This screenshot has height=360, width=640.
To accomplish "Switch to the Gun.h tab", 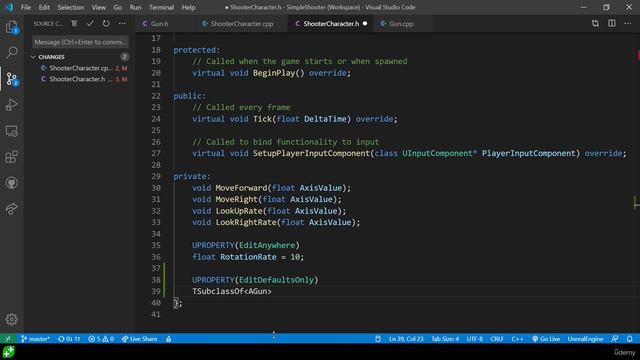I will pyautogui.click(x=159, y=24).
